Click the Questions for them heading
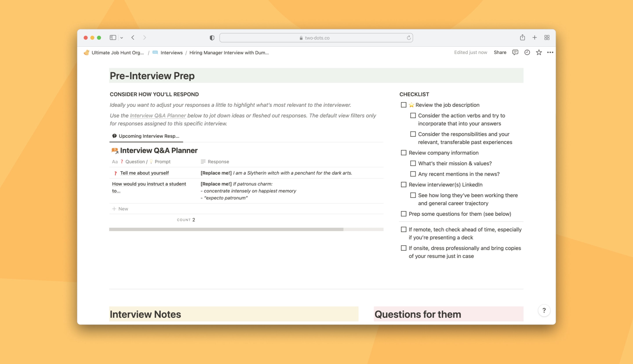 coord(418,314)
